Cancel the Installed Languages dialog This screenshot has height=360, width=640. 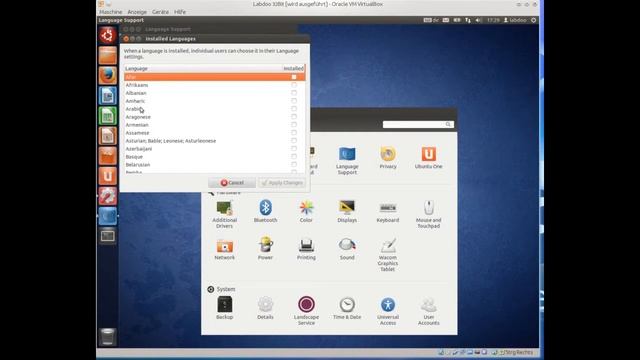[x=232, y=183]
